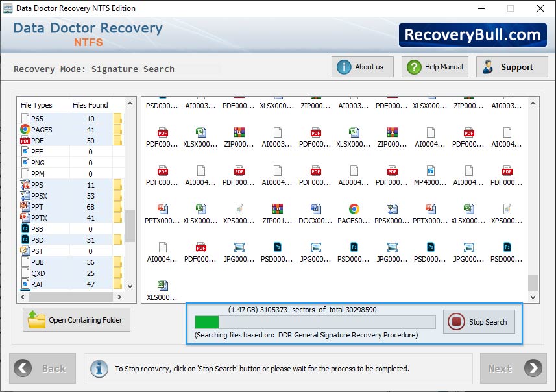556x392 pixels.
Task: Click the About us button
Action: click(363, 67)
